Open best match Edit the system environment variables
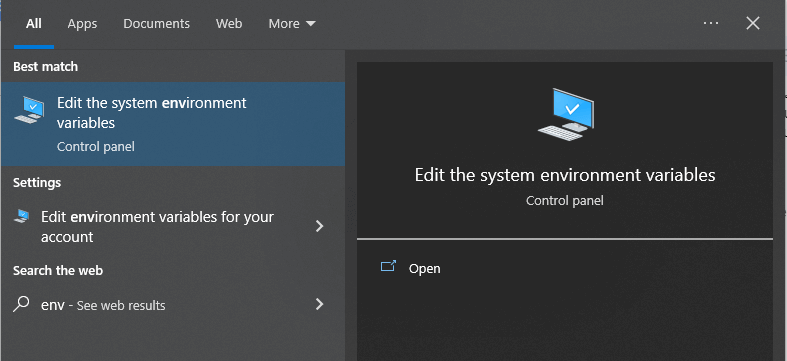787x361 pixels. (173, 124)
